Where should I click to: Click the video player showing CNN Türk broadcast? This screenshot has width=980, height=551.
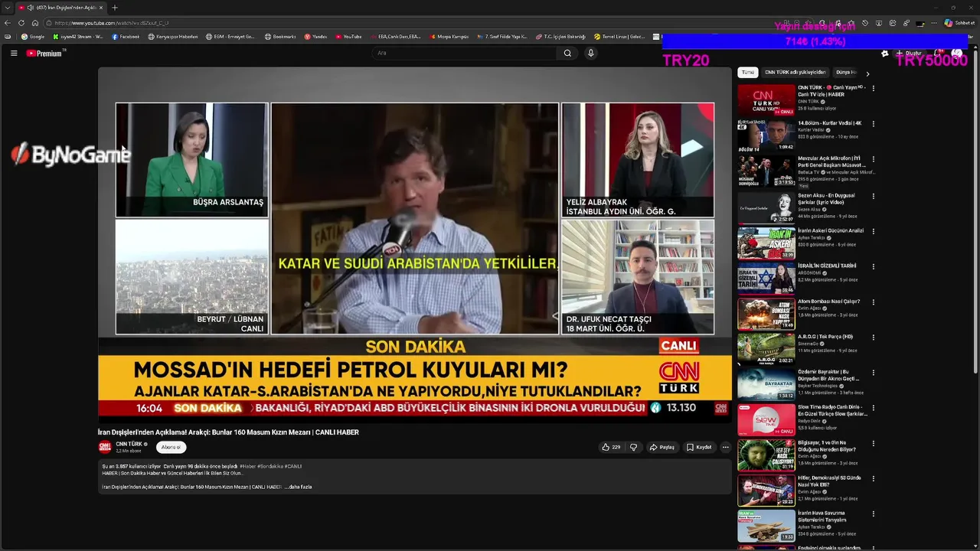pos(415,244)
